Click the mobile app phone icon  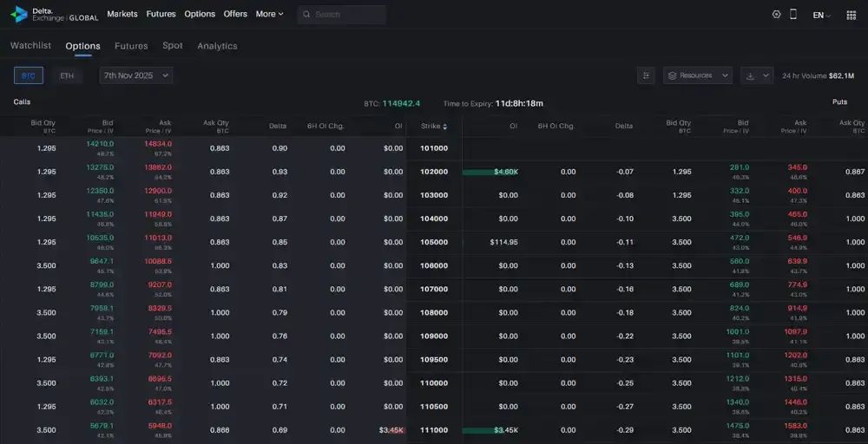[x=792, y=15]
